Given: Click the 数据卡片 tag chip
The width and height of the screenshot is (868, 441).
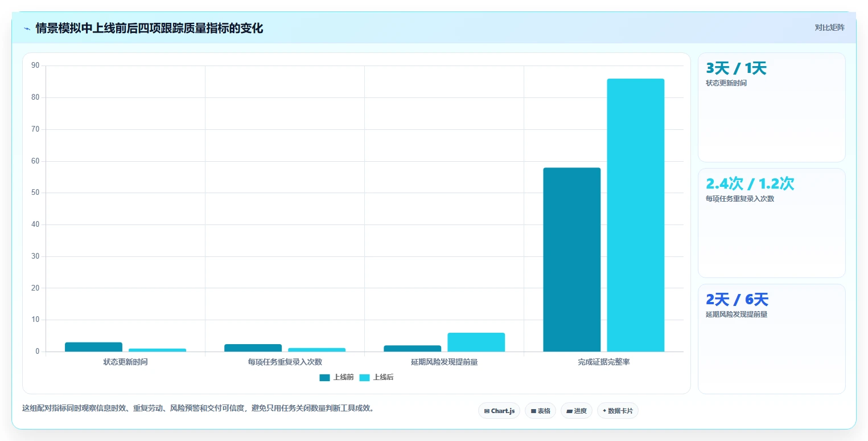Looking at the screenshot, I should coord(618,411).
